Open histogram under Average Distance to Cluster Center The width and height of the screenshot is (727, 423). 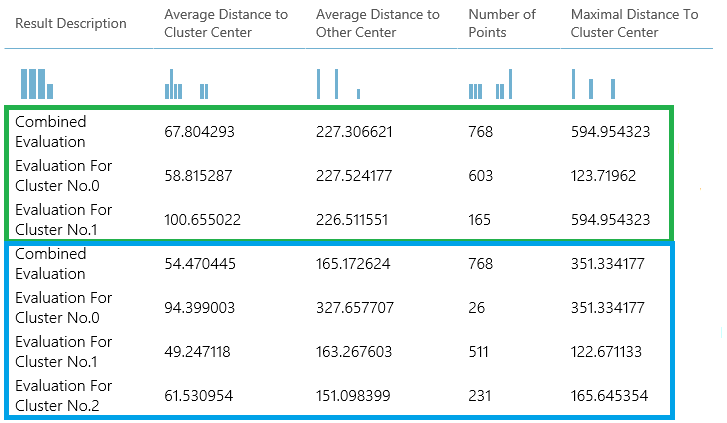click(186, 85)
